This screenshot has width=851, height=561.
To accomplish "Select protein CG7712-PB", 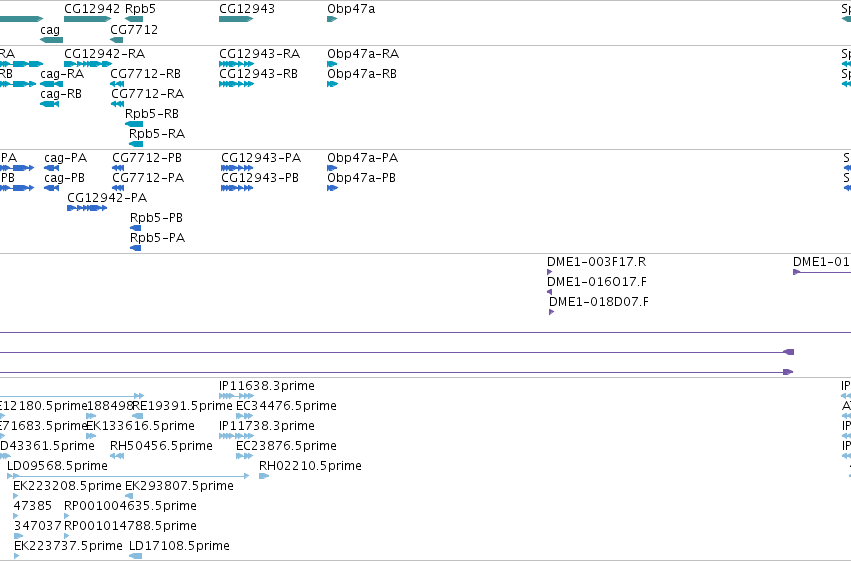I will point(118,168).
